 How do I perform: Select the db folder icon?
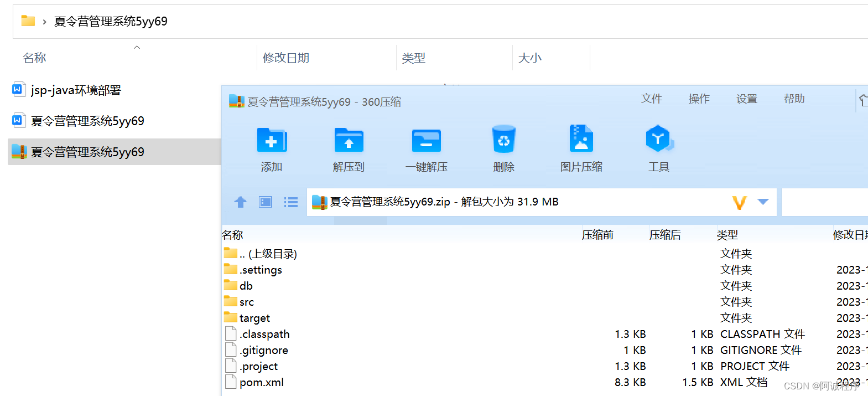[230, 285]
